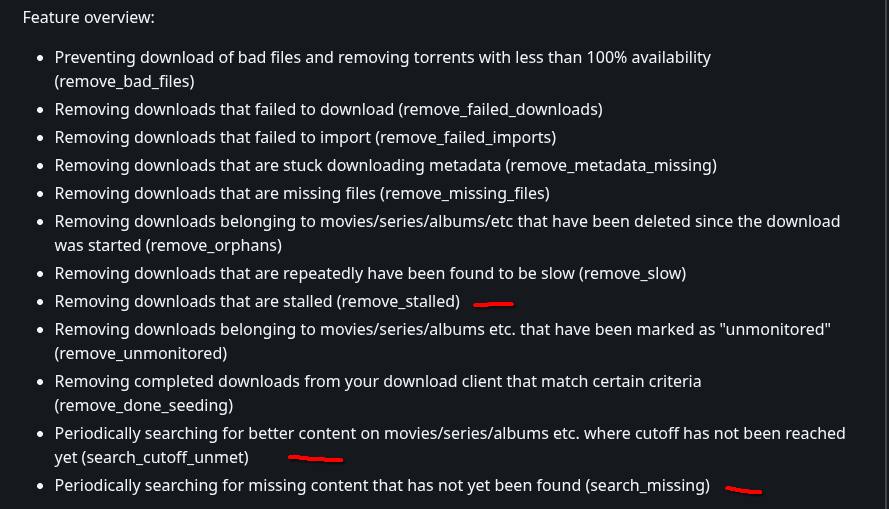Viewport: 889px width, 509px height.
Task: Select the (remove_unmonitored) option name
Action: pyautogui.click(x=141, y=353)
